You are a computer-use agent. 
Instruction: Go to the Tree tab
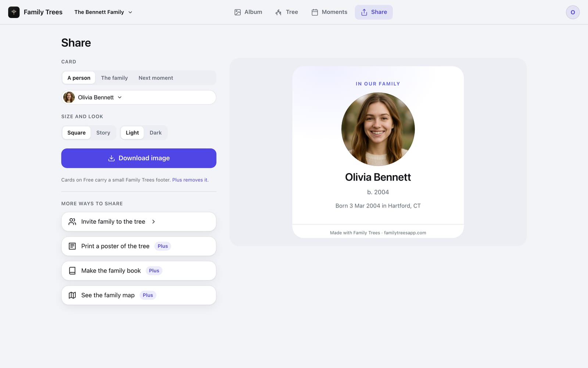click(287, 12)
